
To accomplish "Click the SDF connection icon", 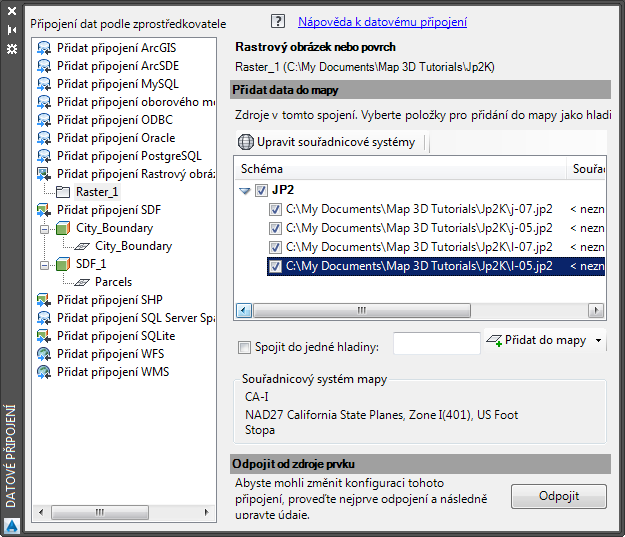I will click(x=44, y=210).
